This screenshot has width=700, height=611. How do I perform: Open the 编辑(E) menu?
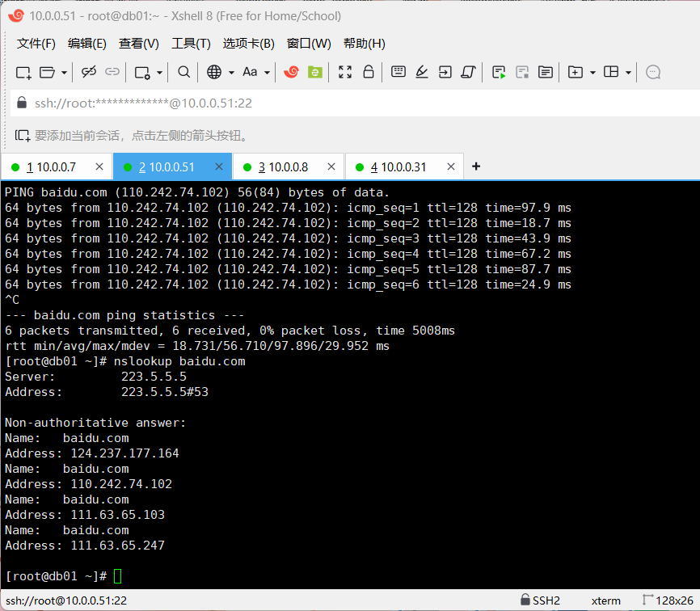coord(87,44)
